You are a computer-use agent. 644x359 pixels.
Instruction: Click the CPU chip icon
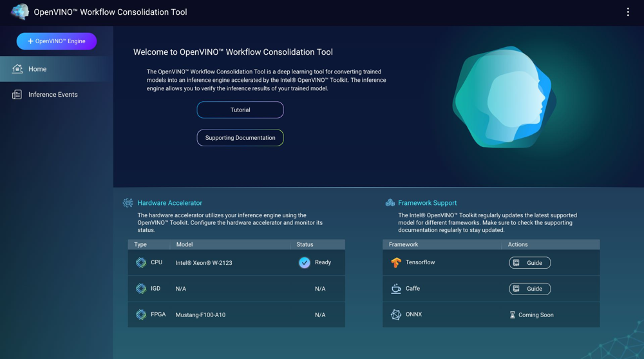pos(141,263)
